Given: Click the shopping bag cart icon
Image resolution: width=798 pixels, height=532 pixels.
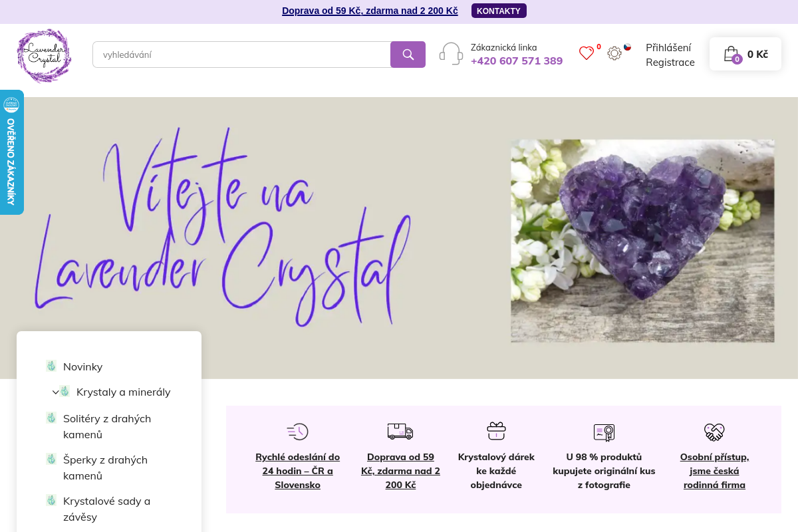Looking at the screenshot, I should 731,54.
